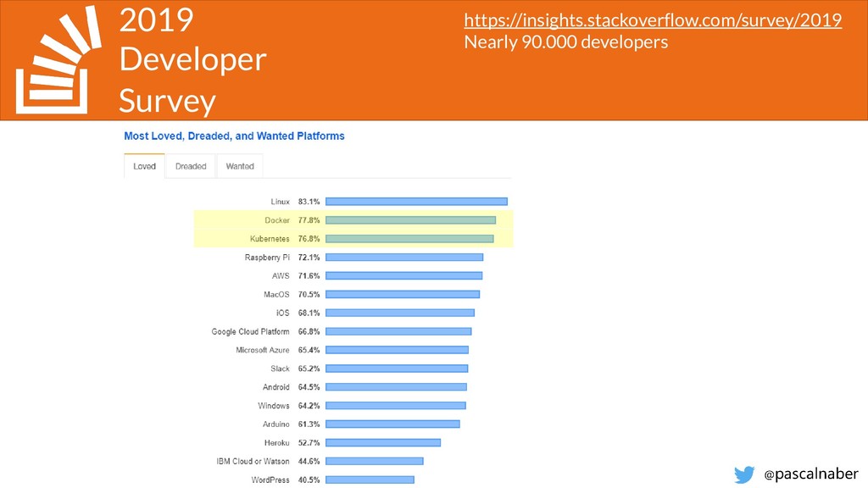Click the 'WordPress' label

click(x=270, y=480)
